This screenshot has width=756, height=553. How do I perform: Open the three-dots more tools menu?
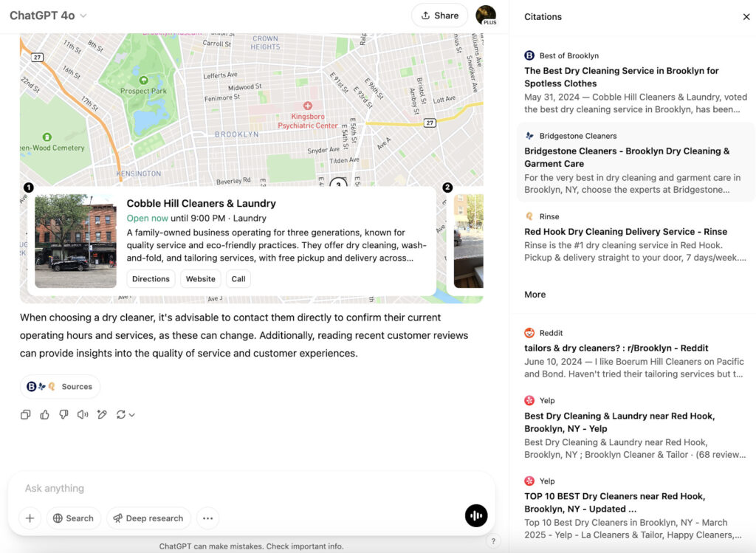[x=207, y=518]
